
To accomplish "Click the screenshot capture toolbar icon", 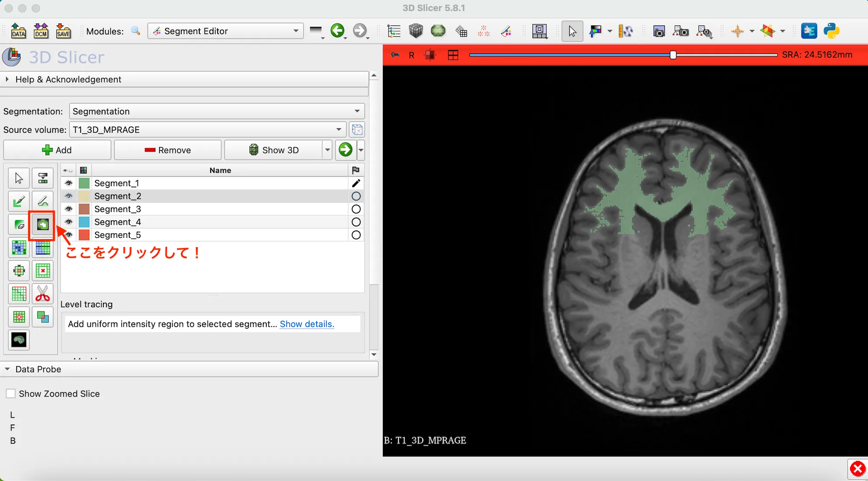I will pyautogui.click(x=659, y=31).
